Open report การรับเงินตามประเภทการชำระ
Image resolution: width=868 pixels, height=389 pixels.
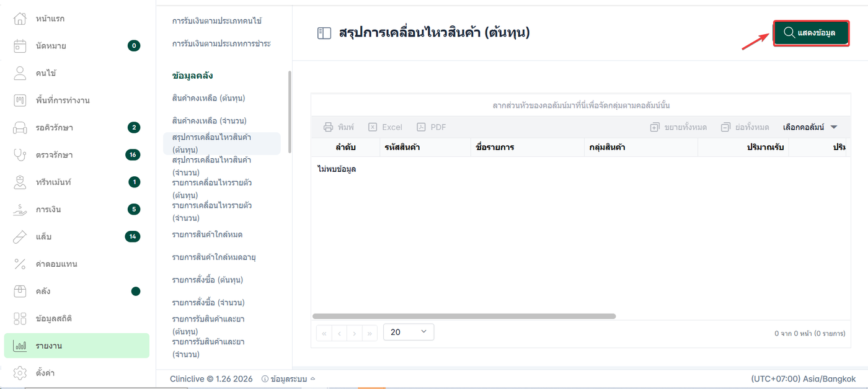(221, 43)
